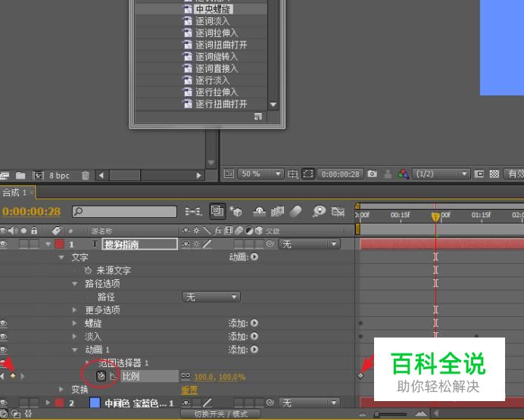Toggle the transparency grid checkerboard icon

click(494, 174)
